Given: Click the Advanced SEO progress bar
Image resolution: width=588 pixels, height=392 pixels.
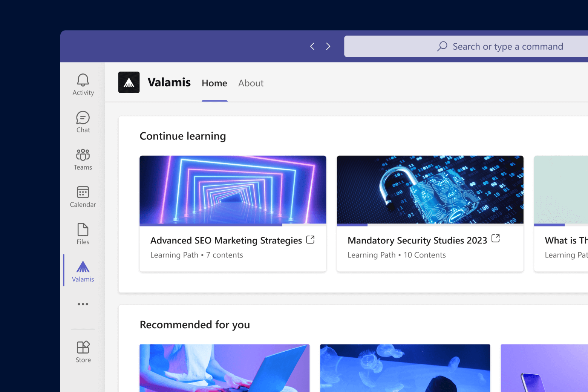Looking at the screenshot, I should click(x=233, y=225).
